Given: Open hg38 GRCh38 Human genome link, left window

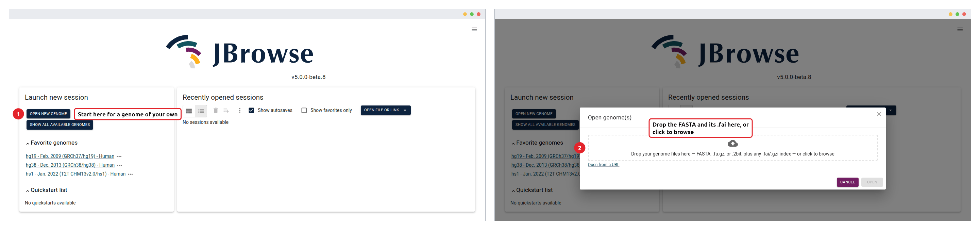Looking at the screenshot, I should click(70, 165).
